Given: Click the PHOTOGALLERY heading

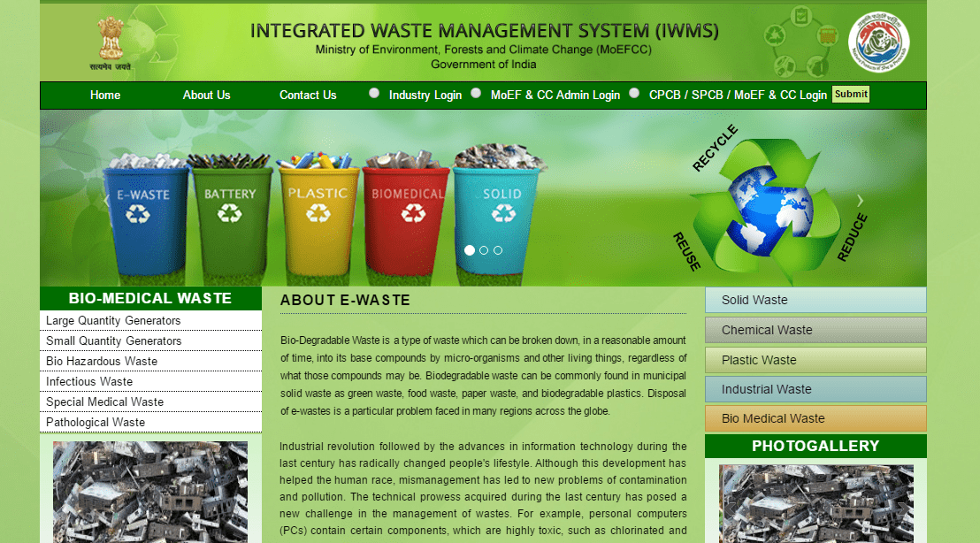Looking at the screenshot, I should [815, 446].
